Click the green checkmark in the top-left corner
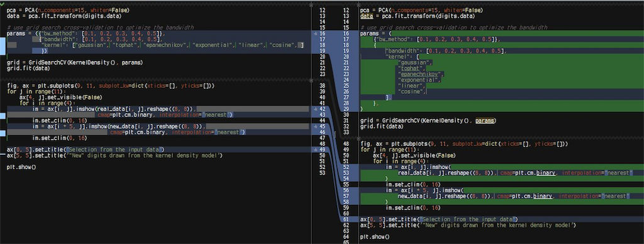644x244 pixels. [x=3, y=3]
